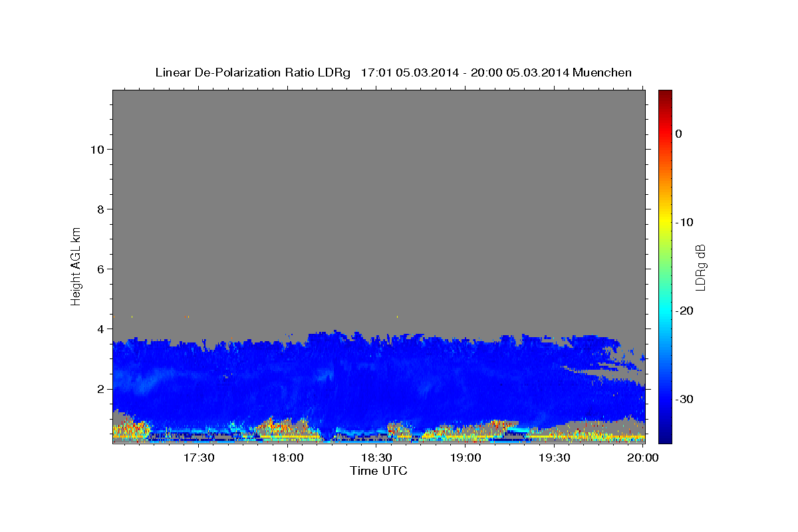This screenshot has width=798, height=532.
Task: Click the height tick label '4'
Action: (x=100, y=329)
